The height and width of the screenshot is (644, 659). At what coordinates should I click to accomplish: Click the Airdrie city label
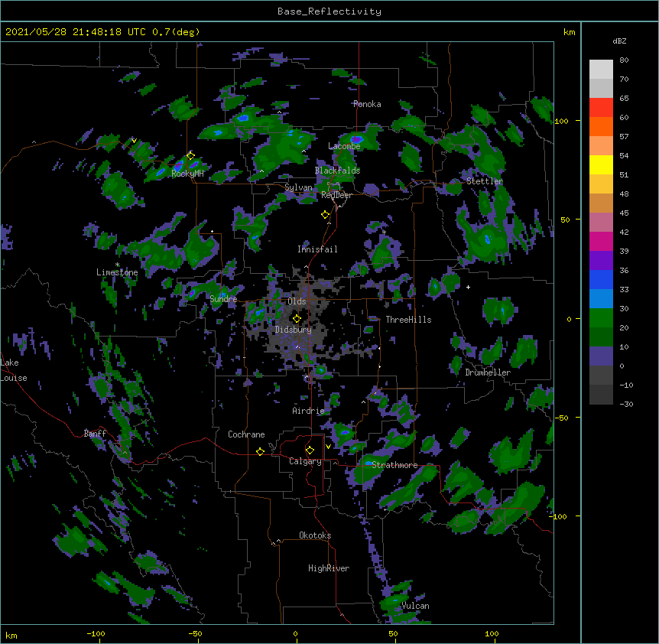(x=308, y=411)
